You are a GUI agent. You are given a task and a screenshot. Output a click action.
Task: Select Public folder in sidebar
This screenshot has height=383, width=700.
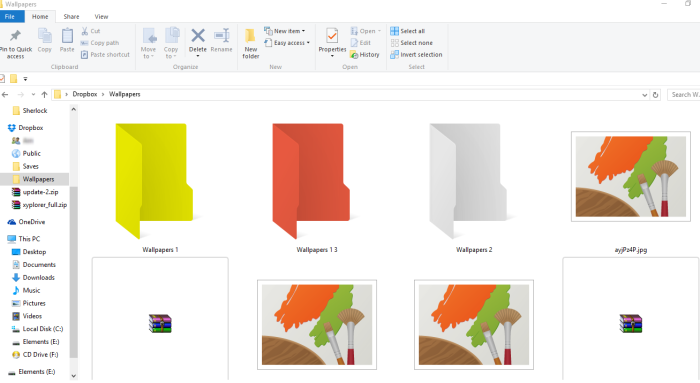tap(26, 153)
